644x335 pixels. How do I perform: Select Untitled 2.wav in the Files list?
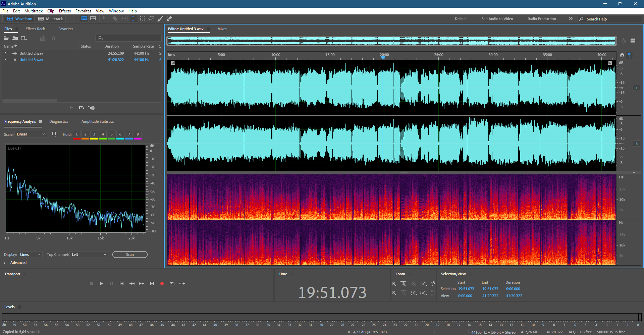pyautogui.click(x=31, y=53)
